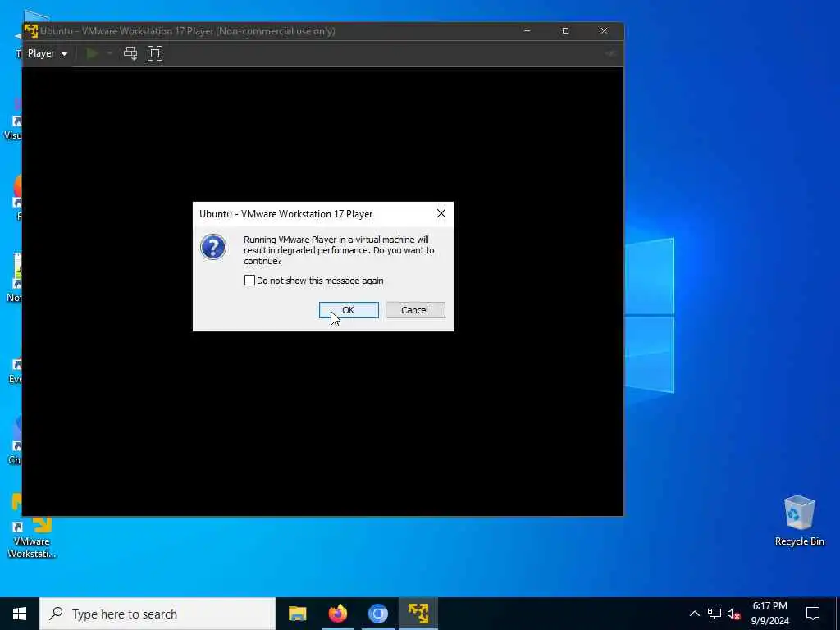Show hidden system tray icons
The image size is (840, 630).
click(x=694, y=614)
